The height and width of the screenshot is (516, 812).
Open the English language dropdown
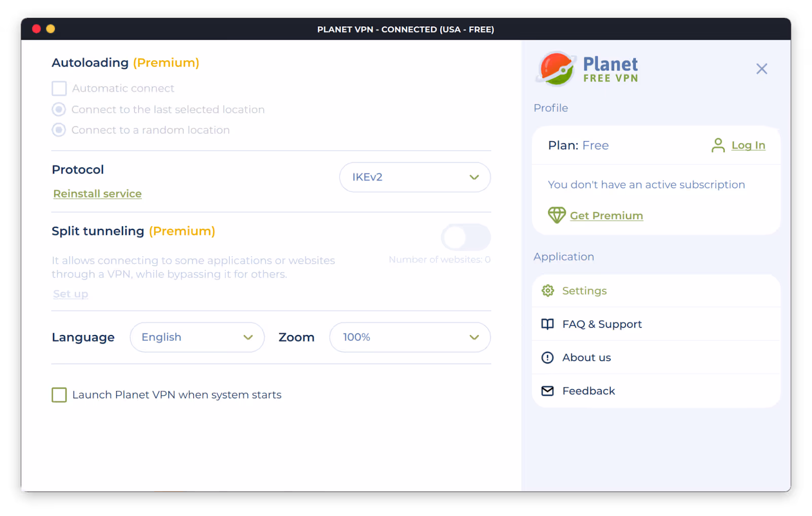coord(197,337)
